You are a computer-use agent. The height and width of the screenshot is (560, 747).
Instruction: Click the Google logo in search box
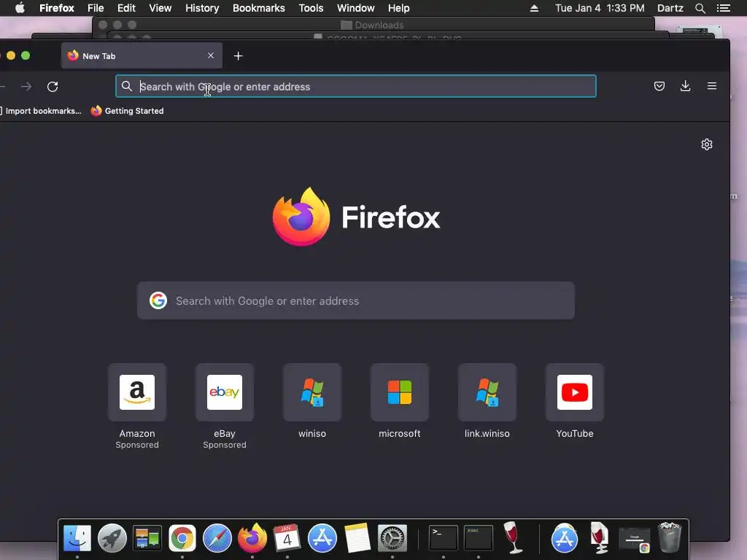[158, 300]
